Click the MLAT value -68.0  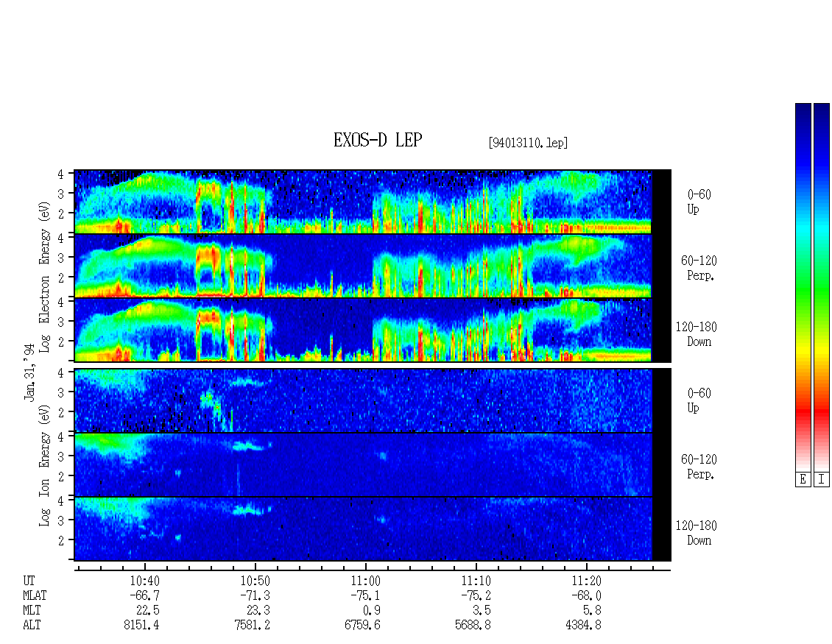tap(586, 595)
